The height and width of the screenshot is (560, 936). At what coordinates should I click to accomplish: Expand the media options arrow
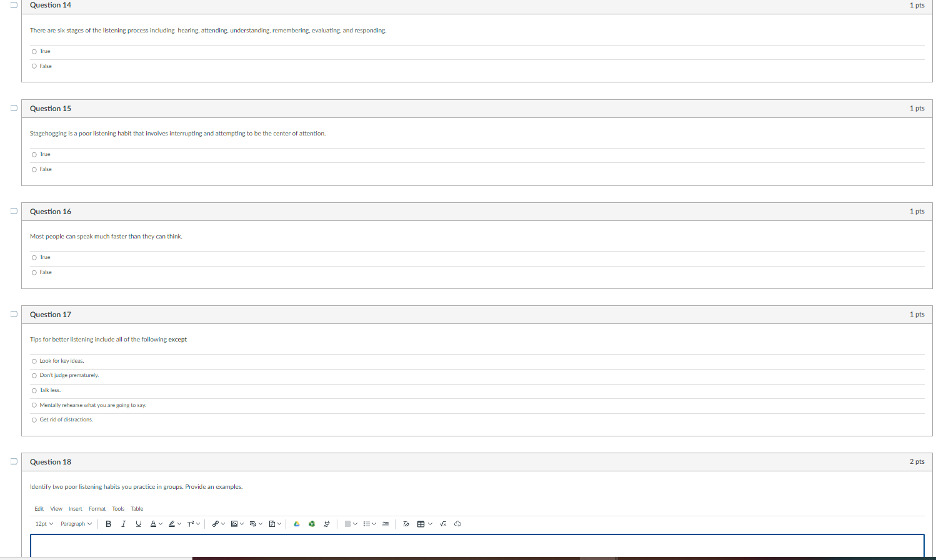260,524
